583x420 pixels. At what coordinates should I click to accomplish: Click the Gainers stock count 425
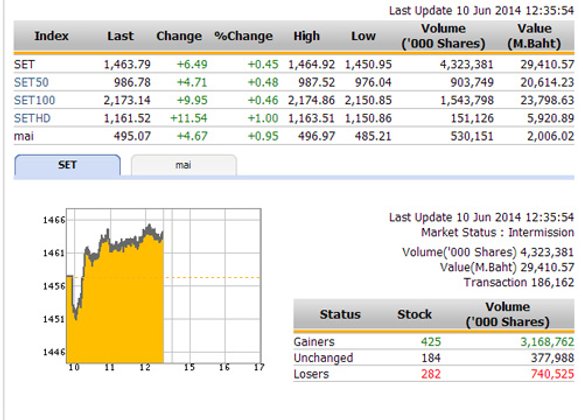(431, 342)
